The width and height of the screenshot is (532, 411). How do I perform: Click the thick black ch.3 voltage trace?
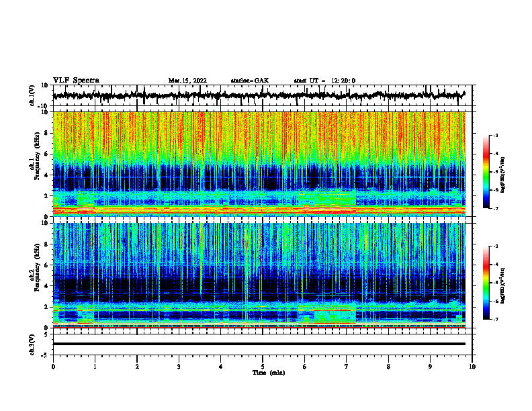(259, 344)
